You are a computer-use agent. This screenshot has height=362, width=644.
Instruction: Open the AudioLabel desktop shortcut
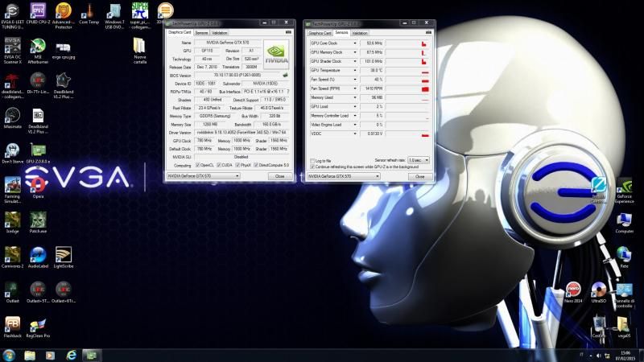(38, 257)
